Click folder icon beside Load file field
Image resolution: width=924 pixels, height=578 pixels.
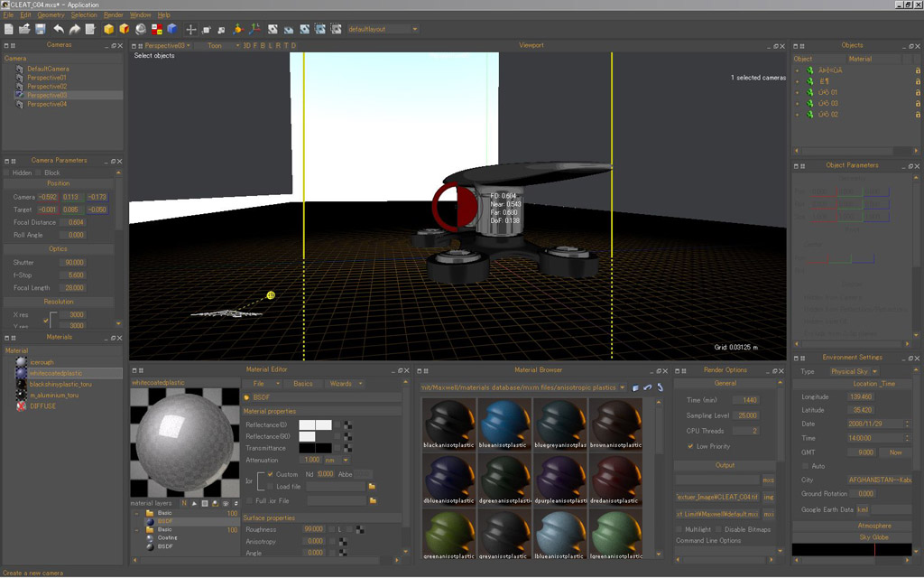point(372,486)
